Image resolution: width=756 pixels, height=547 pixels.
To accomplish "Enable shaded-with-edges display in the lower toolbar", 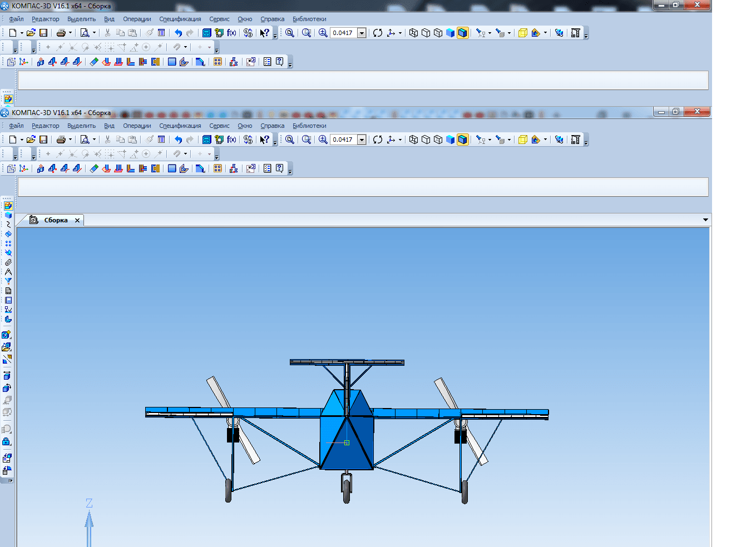I will [463, 140].
